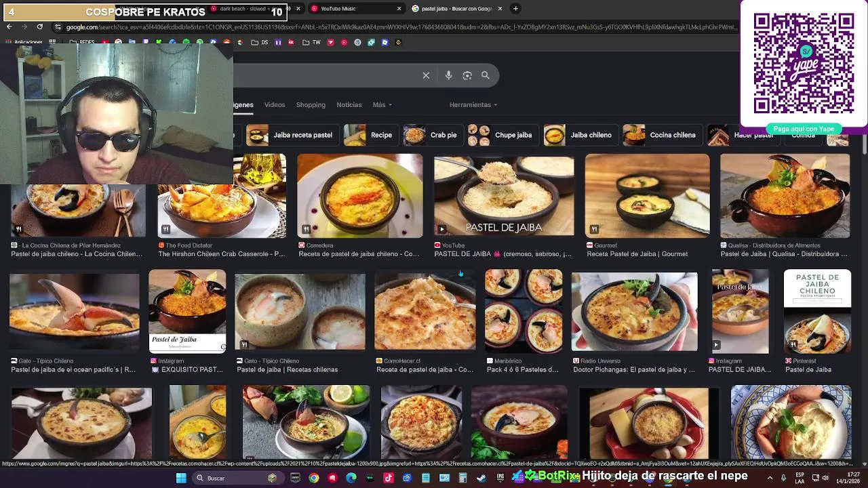This screenshot has width=868, height=488.
Task: Open Qualisa Pastel de Jaiba image
Action: tap(785, 196)
